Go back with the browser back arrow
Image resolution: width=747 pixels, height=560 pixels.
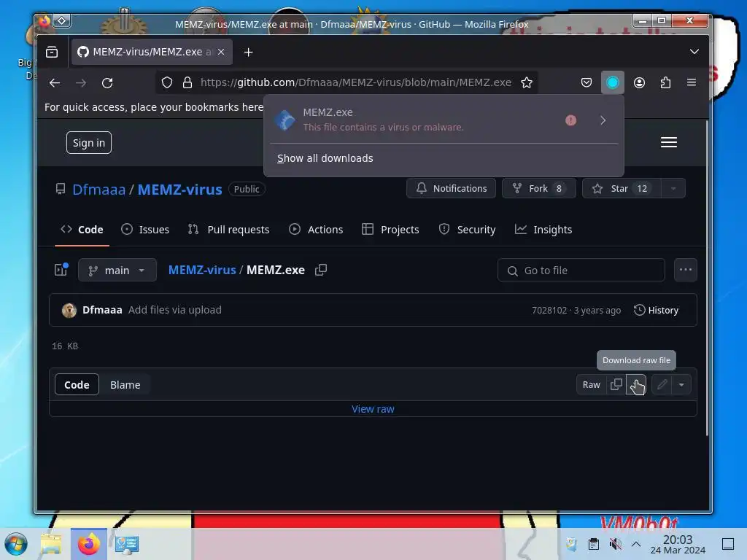(55, 83)
